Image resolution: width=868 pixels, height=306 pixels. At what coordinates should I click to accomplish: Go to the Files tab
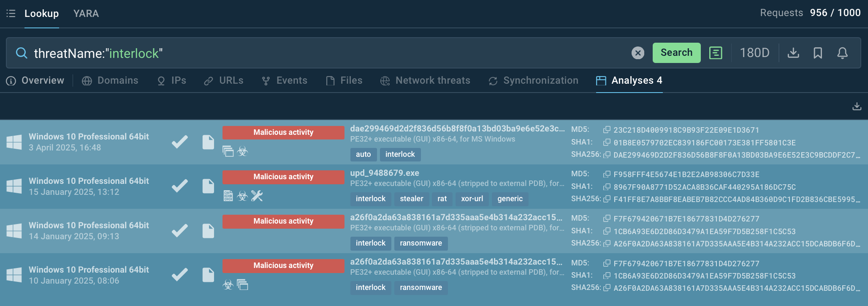click(344, 81)
